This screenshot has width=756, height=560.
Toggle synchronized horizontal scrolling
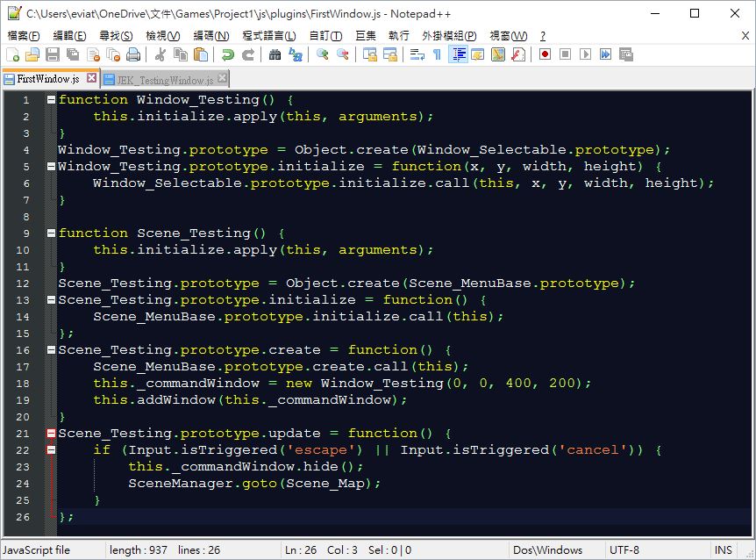tap(390, 54)
